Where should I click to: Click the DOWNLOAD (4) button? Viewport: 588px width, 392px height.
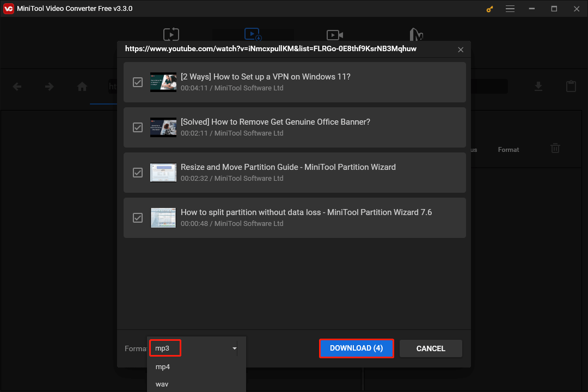click(x=356, y=348)
